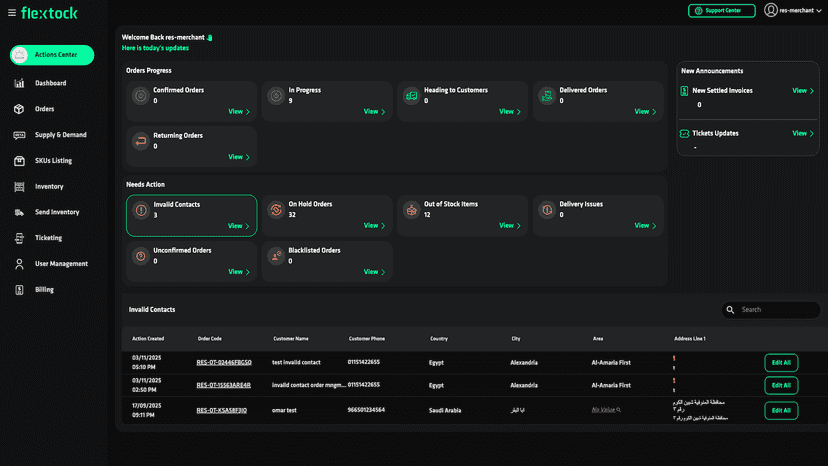View Tickets Updates
Viewport: 828px width, 466px height.
803,134
